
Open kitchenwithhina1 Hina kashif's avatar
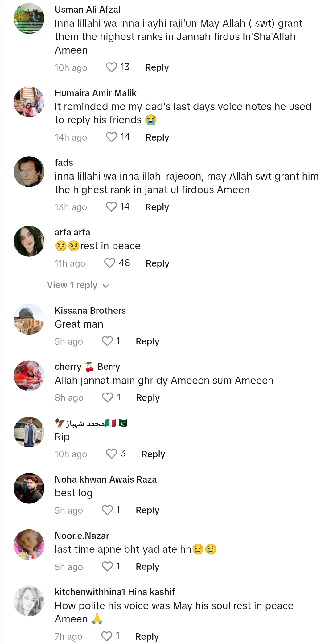click(x=29, y=601)
